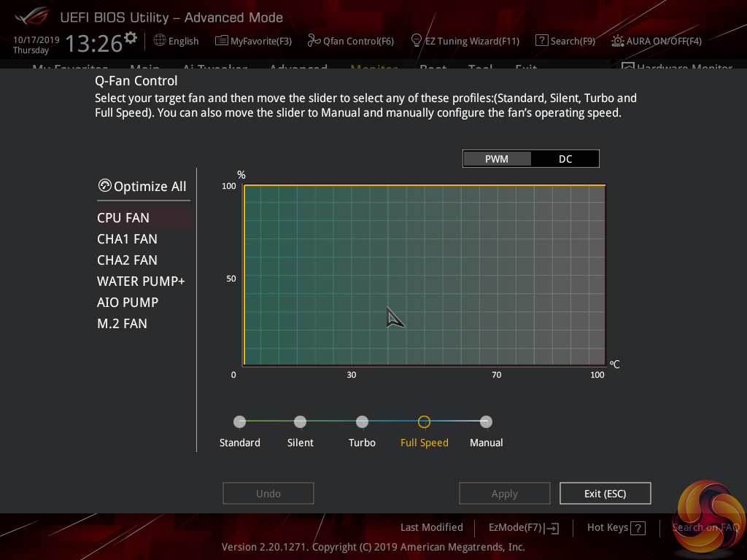The height and width of the screenshot is (560, 747).
Task: Set slider to Standard profile
Action: pyautogui.click(x=239, y=421)
